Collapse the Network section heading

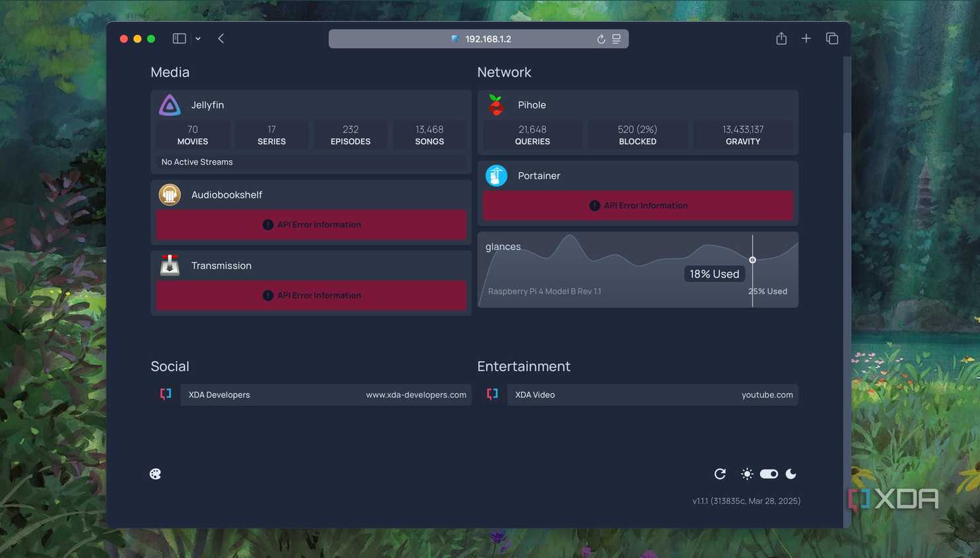point(504,72)
